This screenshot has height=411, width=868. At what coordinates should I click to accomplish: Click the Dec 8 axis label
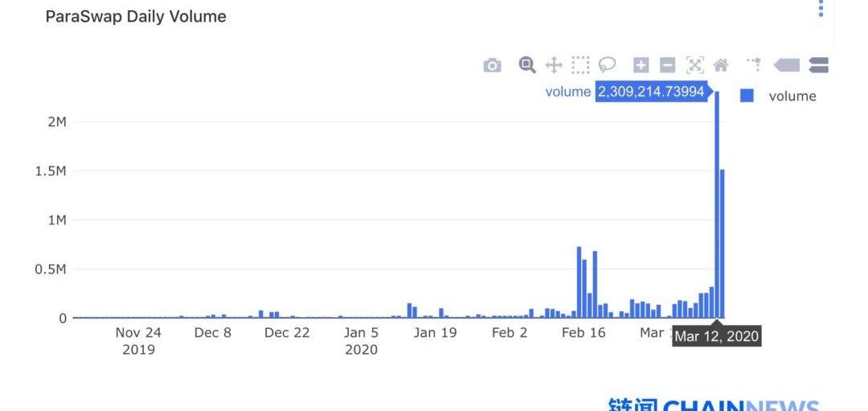coord(213,333)
